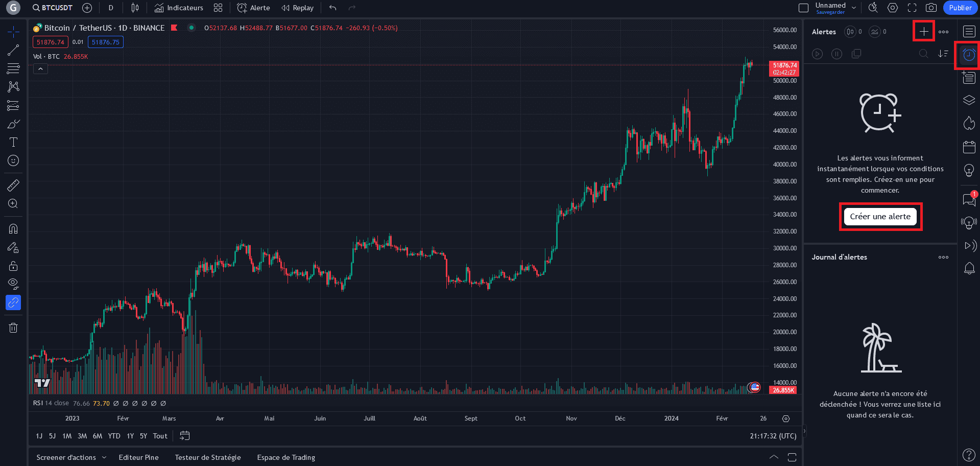Open the emoji icons tool

pos(13,160)
